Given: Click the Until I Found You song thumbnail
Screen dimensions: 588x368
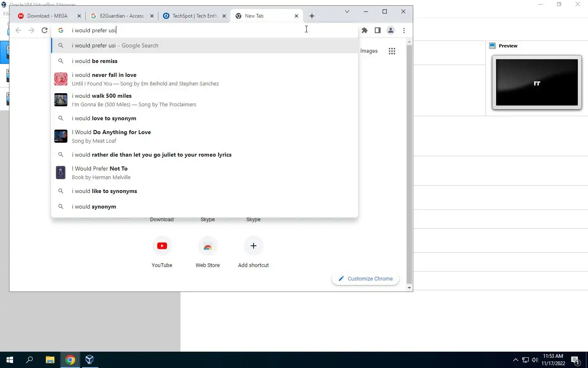Looking at the screenshot, I should pyautogui.click(x=61, y=79).
